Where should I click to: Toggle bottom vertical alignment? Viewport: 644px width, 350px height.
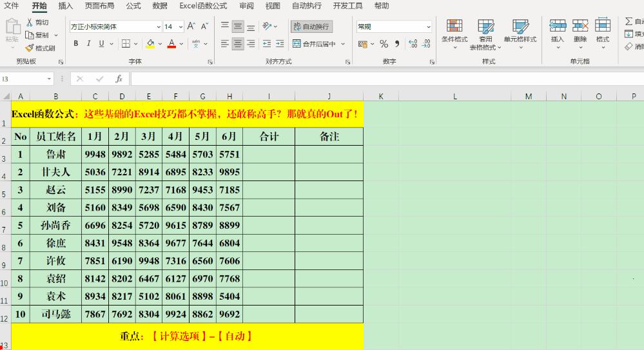click(251, 26)
